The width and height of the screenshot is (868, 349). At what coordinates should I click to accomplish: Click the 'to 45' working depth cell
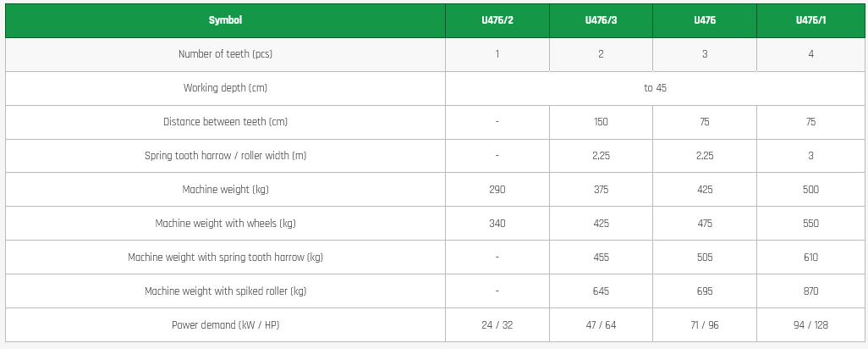654,88
